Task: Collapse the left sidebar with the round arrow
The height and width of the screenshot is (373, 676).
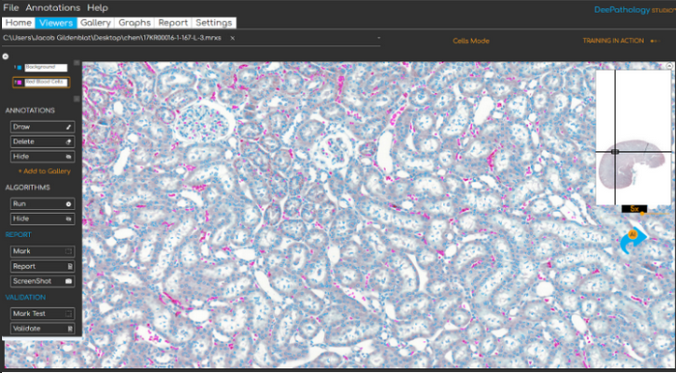Action: [6, 56]
